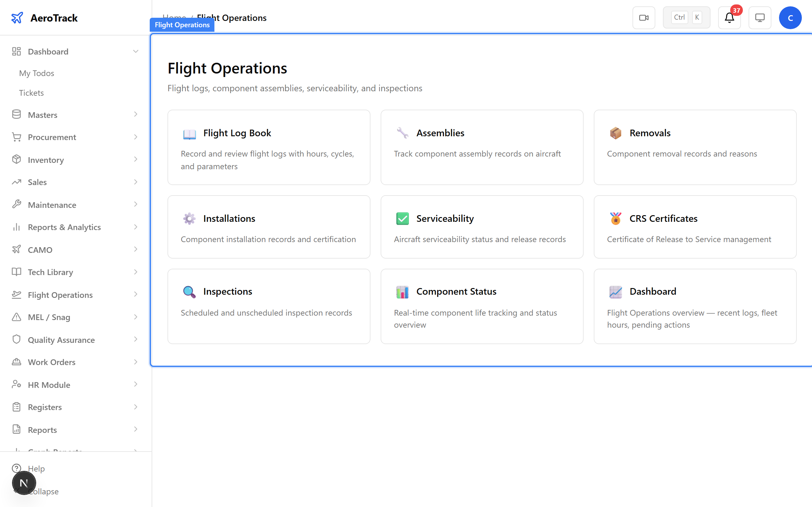Collapse the Dashboard section
812x507 pixels.
tap(135, 51)
